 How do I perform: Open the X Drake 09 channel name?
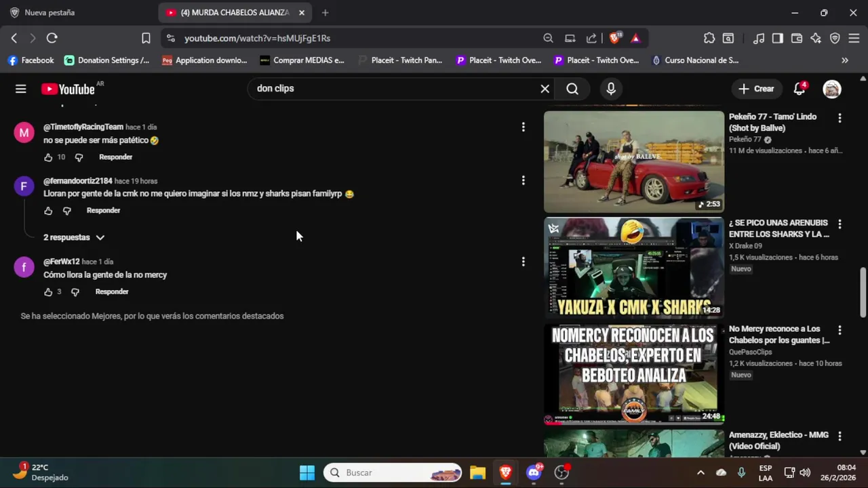745,246
